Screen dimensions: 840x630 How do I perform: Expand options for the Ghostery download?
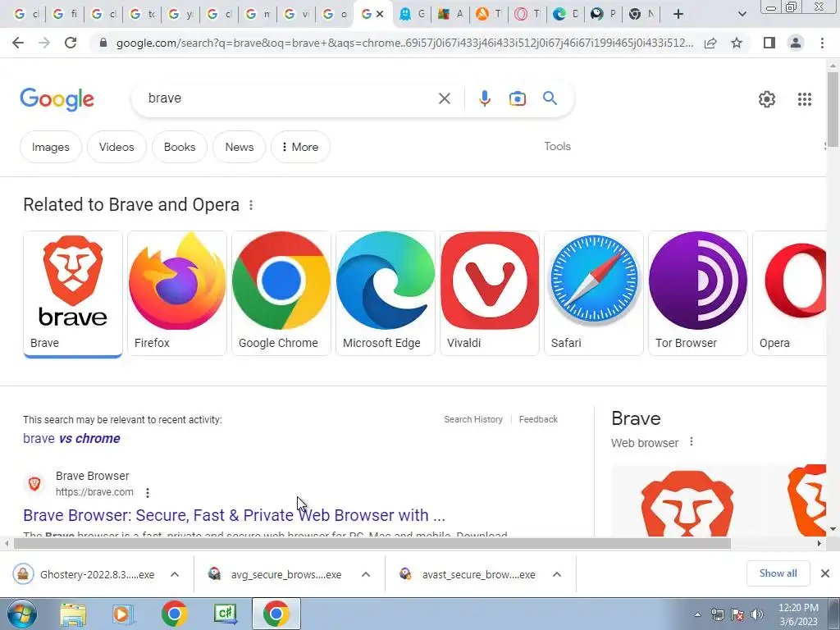175,574
